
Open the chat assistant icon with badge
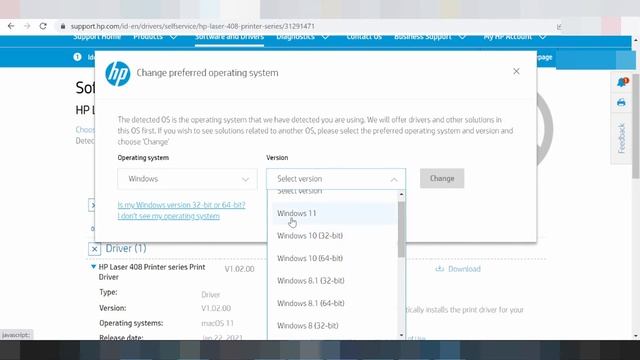(x=622, y=82)
